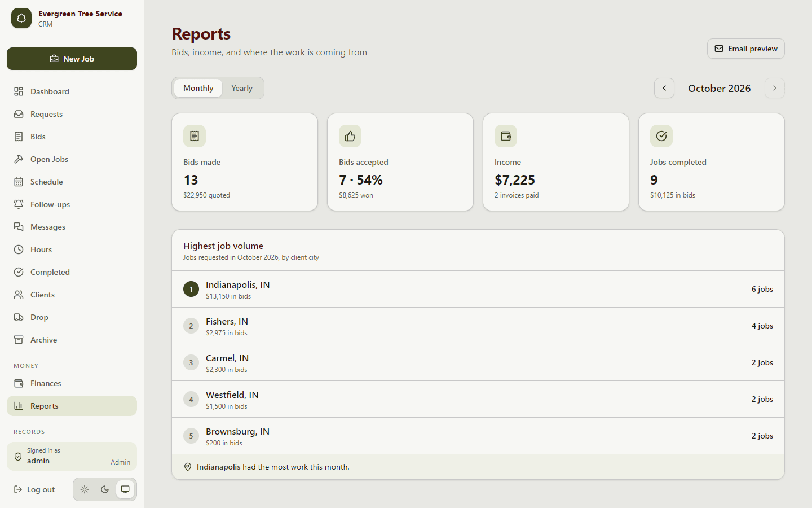Go to Drop in the sidebar
This screenshot has height=508, width=812.
(72, 317)
